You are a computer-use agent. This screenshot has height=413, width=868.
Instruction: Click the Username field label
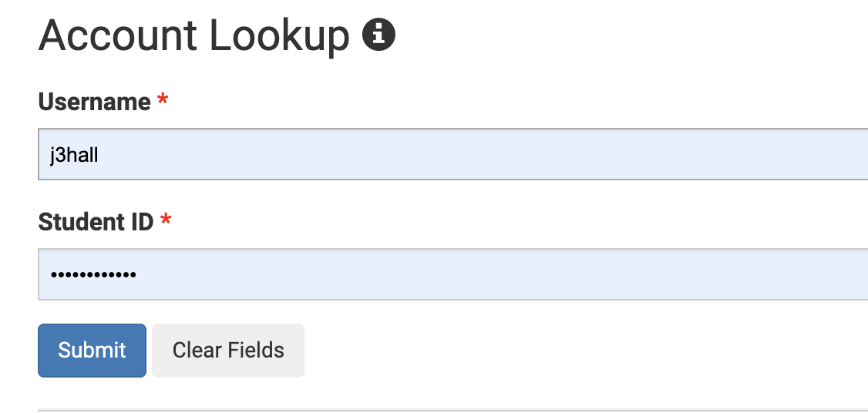[94, 102]
